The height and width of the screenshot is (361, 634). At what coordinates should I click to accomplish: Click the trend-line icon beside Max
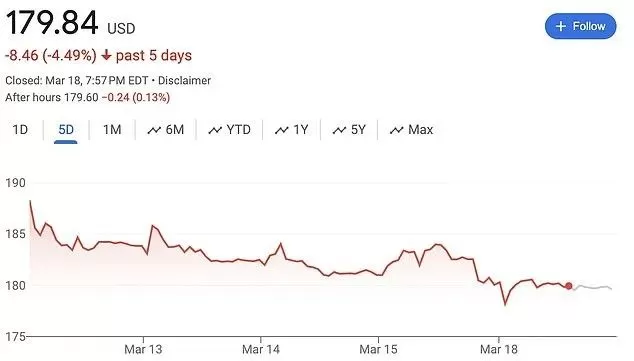397,130
